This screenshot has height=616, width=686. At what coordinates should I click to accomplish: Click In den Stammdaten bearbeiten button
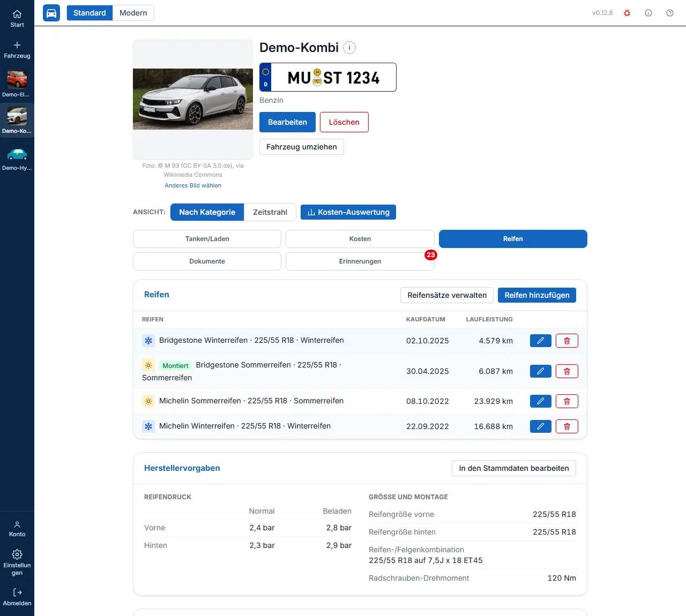514,468
